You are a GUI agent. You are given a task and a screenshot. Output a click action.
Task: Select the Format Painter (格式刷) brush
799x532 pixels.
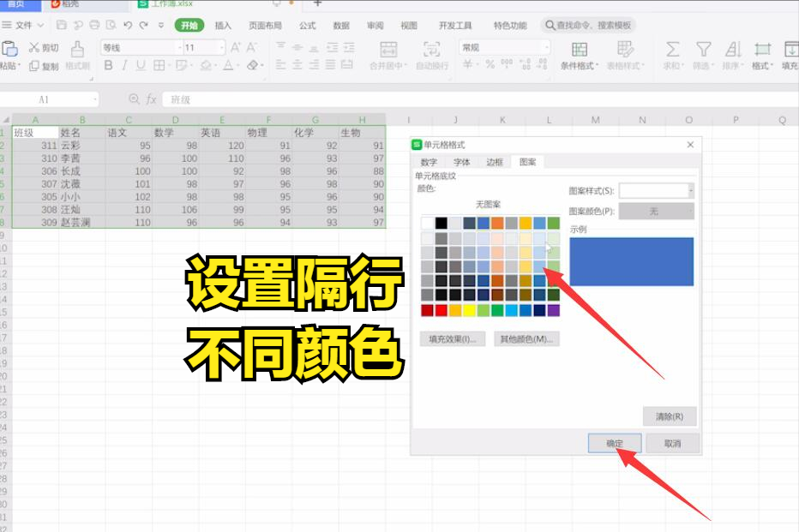[x=77, y=49]
